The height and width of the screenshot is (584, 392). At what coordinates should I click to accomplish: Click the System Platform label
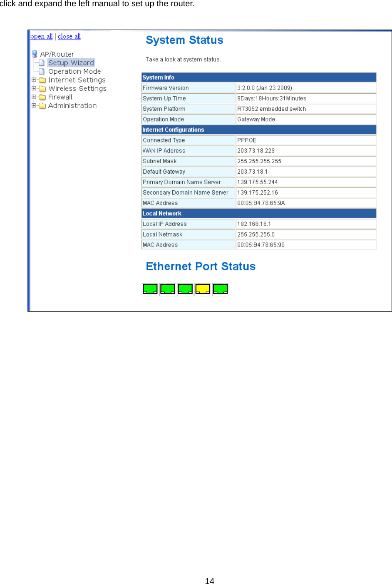(x=164, y=109)
